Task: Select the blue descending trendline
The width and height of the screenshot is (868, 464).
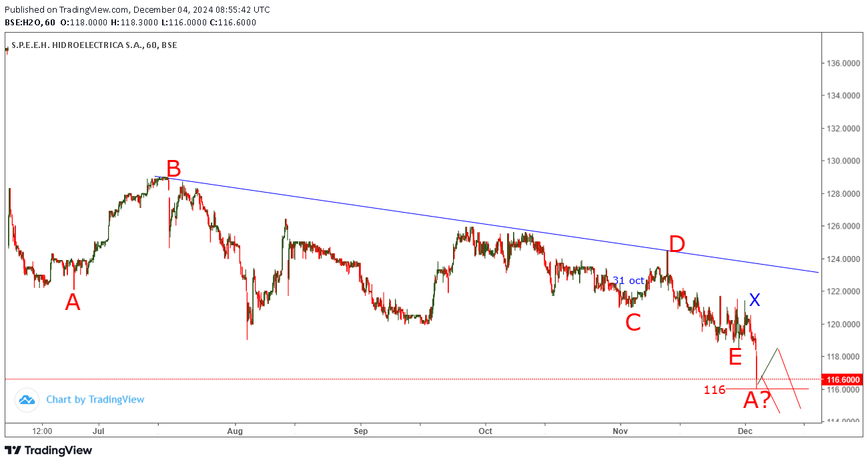Action: tap(467, 222)
